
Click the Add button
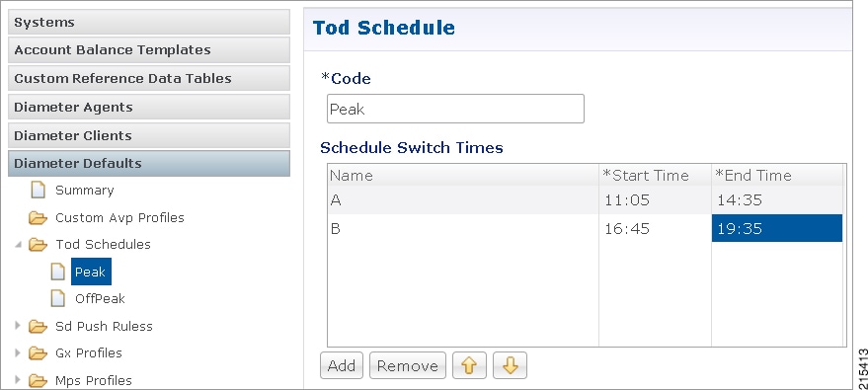click(342, 365)
